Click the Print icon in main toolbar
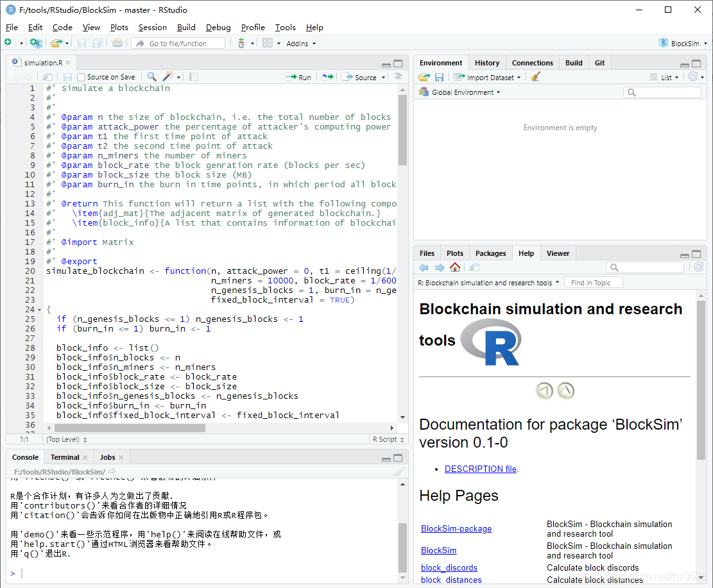The height and width of the screenshot is (588, 713). point(117,43)
